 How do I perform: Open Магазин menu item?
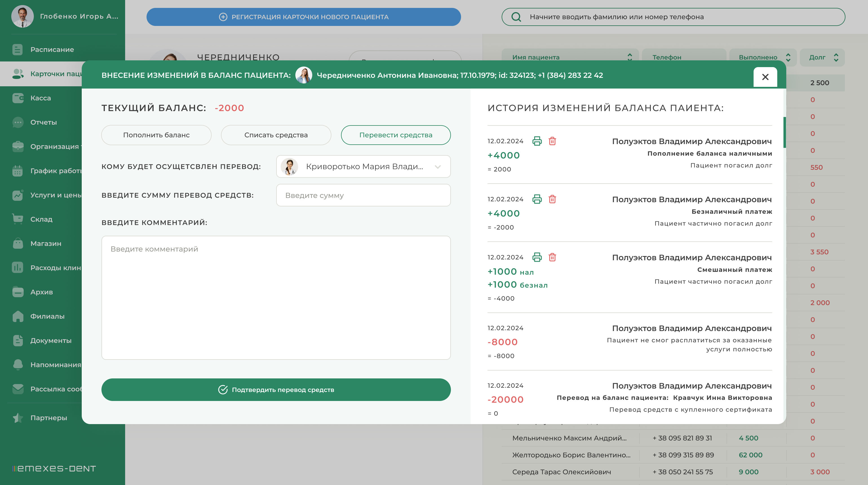click(46, 244)
